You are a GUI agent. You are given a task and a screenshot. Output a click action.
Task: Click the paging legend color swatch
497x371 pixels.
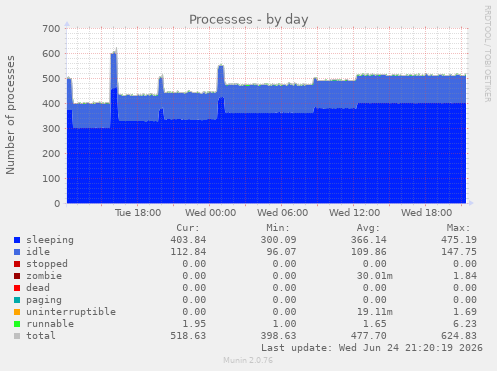coord(17,300)
